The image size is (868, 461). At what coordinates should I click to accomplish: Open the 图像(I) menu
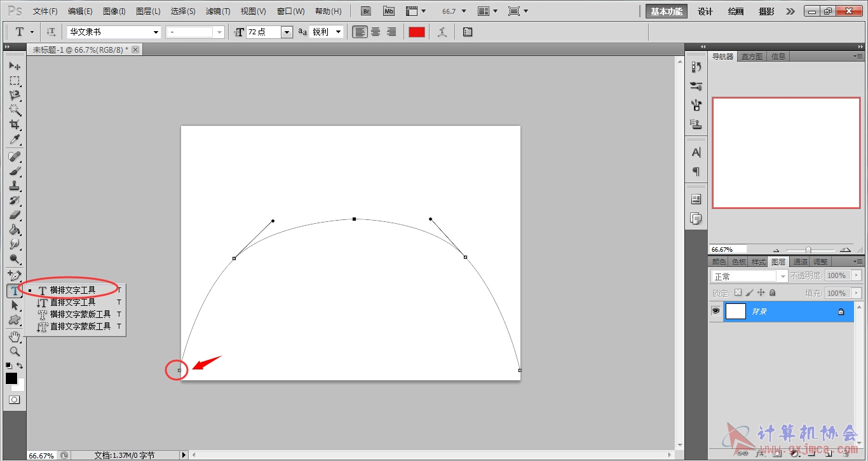(114, 11)
